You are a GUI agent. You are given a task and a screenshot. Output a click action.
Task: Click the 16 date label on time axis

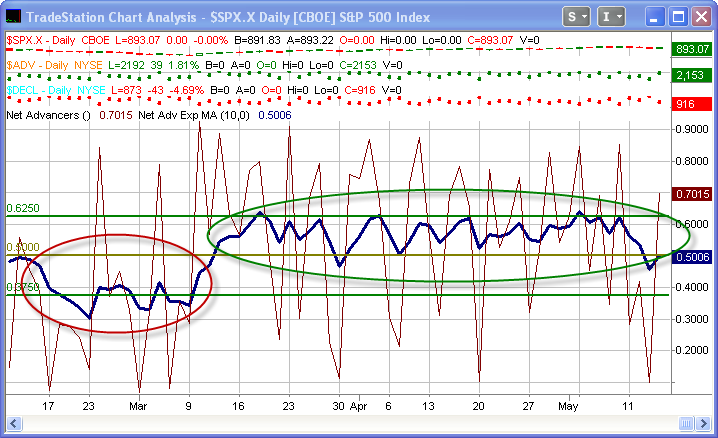(x=238, y=406)
